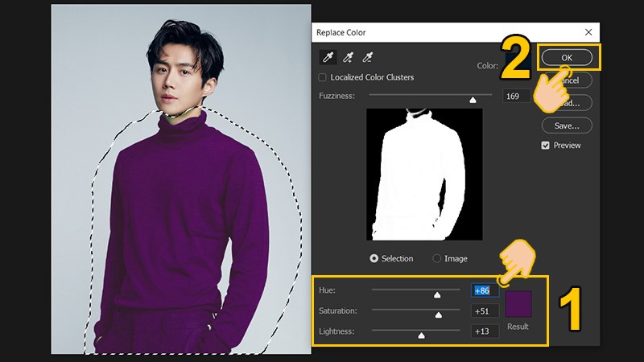Toggle the Preview checkbox

[x=546, y=146]
